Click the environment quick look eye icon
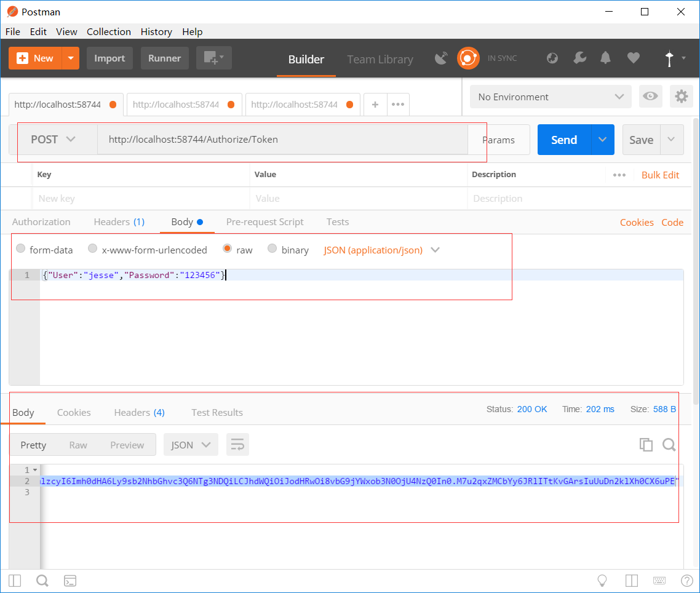This screenshot has height=593, width=700. (x=650, y=97)
